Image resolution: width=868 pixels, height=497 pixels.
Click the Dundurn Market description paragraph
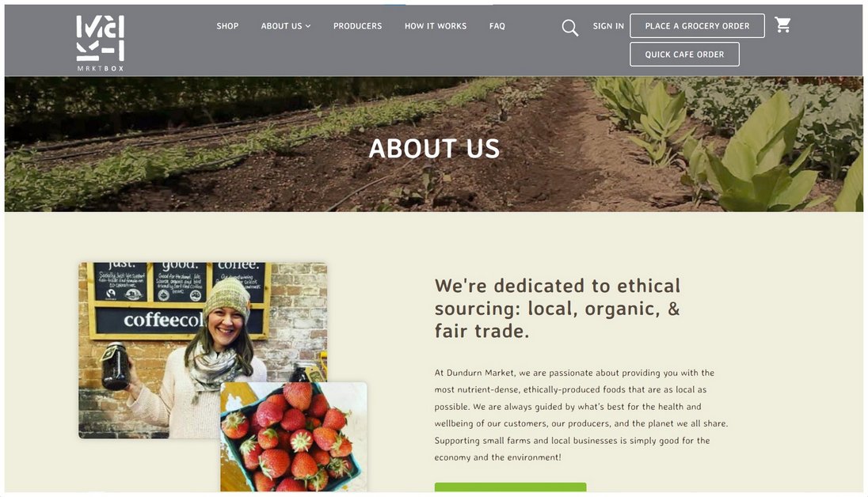click(581, 415)
